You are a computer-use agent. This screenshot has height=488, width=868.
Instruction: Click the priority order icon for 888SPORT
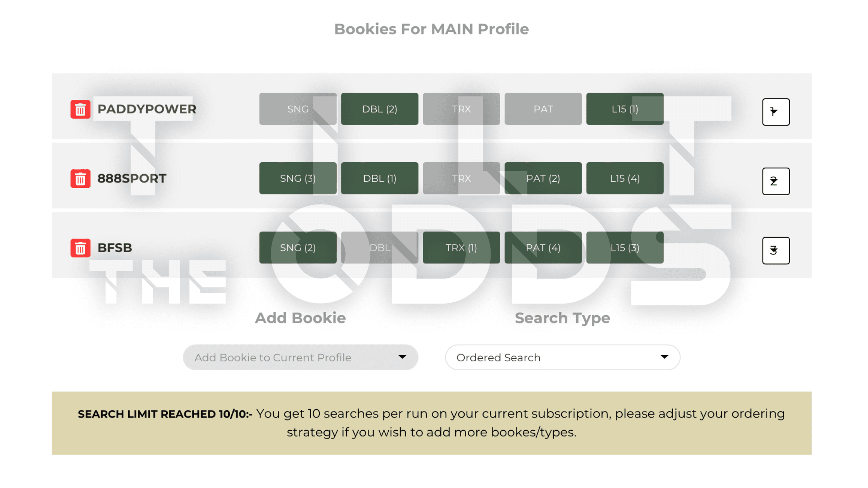point(775,181)
